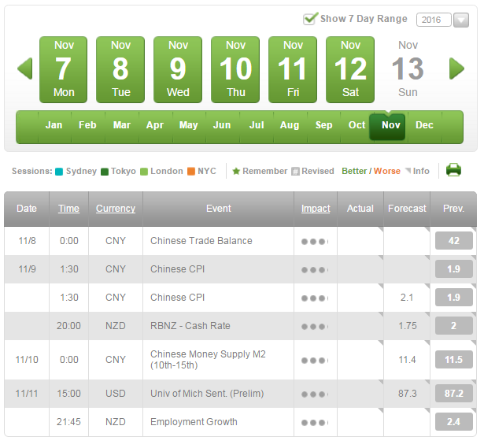484x448 pixels.
Task: Switch to the Feb month tab
Action: pyautogui.click(x=87, y=125)
